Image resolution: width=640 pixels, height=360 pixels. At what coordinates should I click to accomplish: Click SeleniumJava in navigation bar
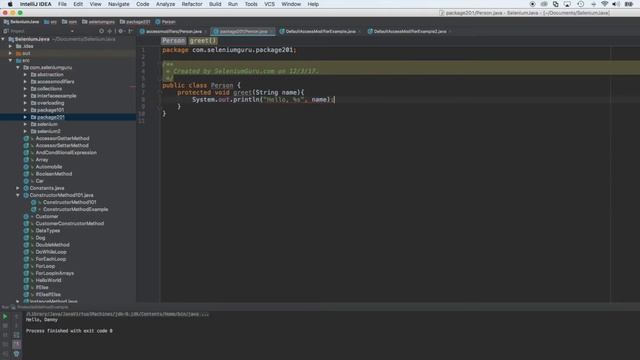(x=21, y=22)
